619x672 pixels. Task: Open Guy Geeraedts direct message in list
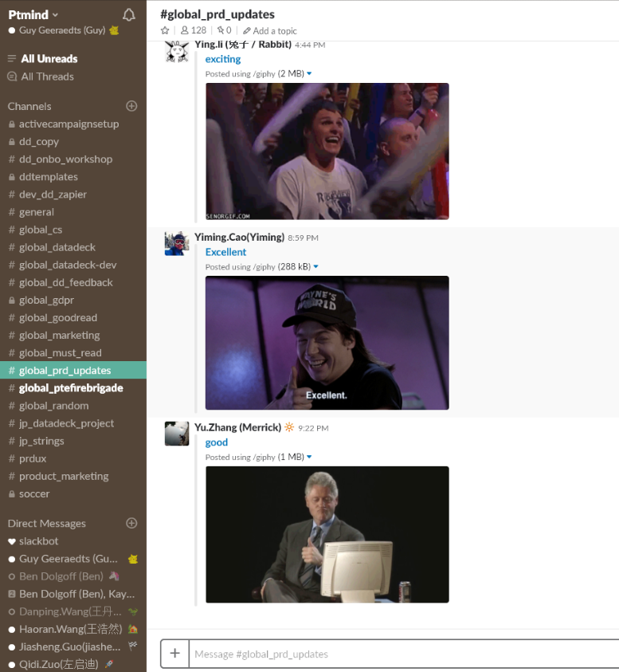(73, 559)
